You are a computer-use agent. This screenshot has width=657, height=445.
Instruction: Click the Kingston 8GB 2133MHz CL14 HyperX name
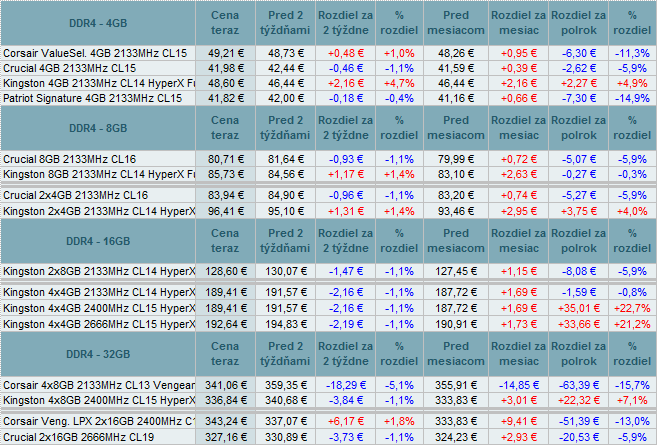(99, 174)
